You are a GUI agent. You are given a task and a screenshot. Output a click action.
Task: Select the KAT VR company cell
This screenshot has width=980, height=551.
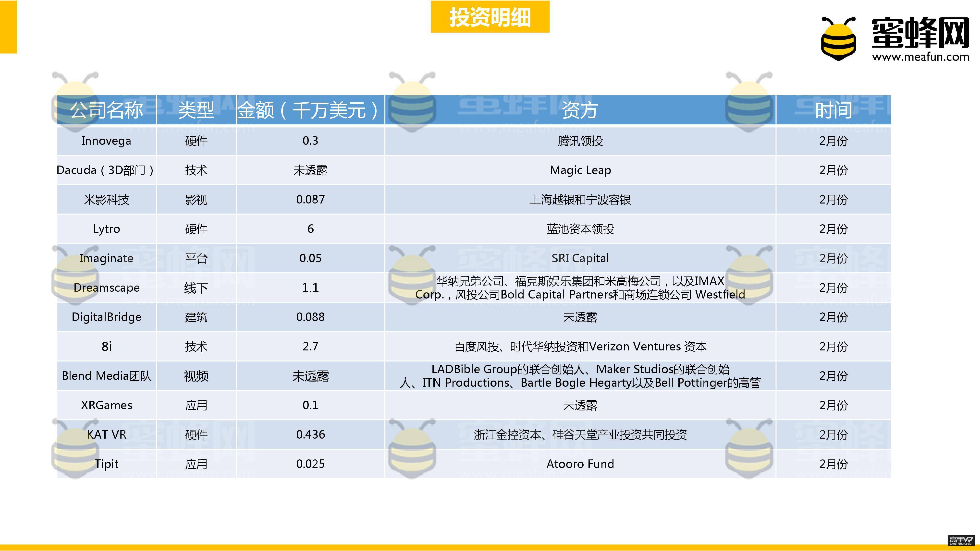click(107, 434)
